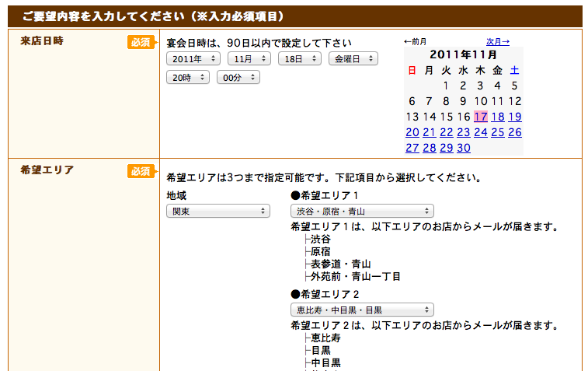Select date 23 in calendar
This screenshot has width=588, height=371.
pos(464,132)
